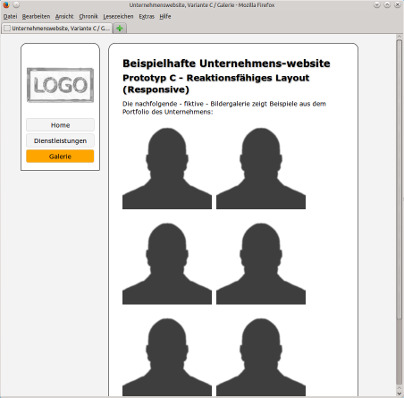Viewport: 404px width, 398px height.
Task: Minimize the Firefox window
Action: [x=377, y=5]
